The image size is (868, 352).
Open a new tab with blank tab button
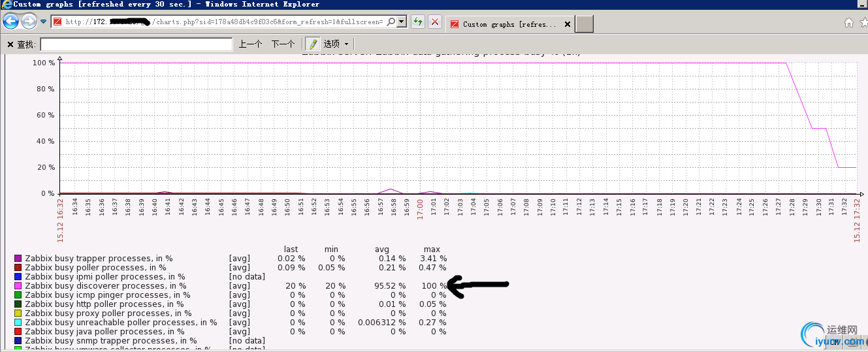tap(585, 24)
